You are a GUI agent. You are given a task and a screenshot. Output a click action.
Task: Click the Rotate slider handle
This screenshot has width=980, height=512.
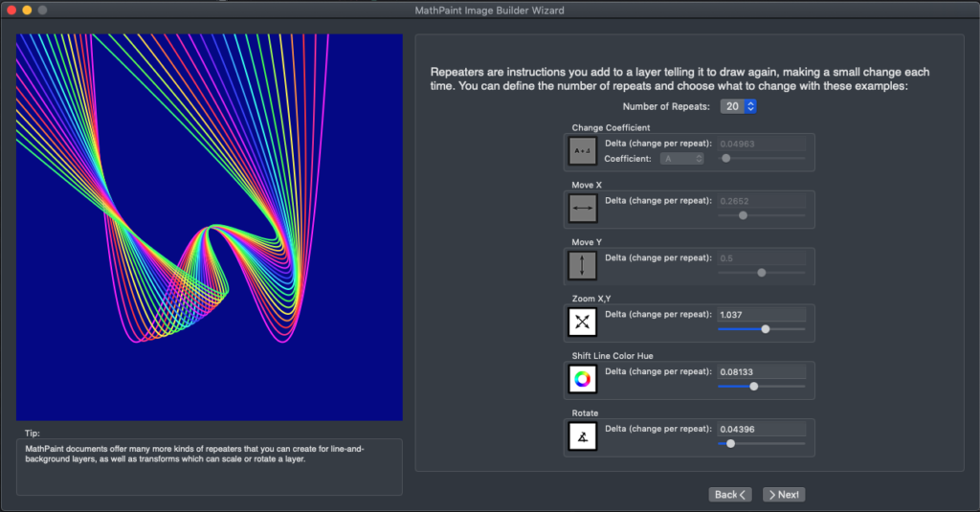coord(730,444)
